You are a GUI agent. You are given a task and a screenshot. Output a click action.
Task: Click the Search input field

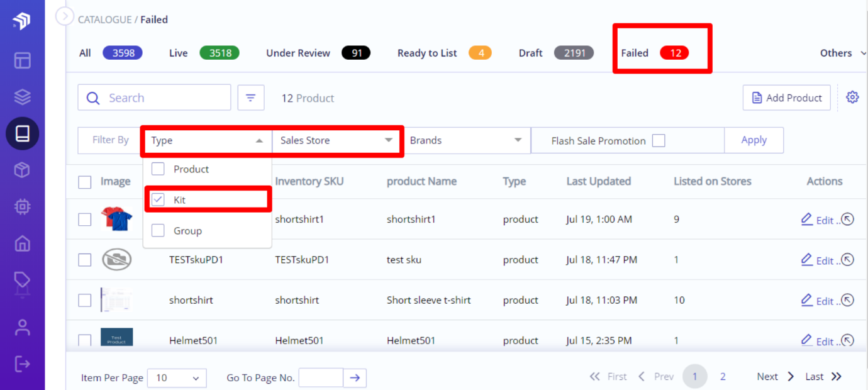154,97
